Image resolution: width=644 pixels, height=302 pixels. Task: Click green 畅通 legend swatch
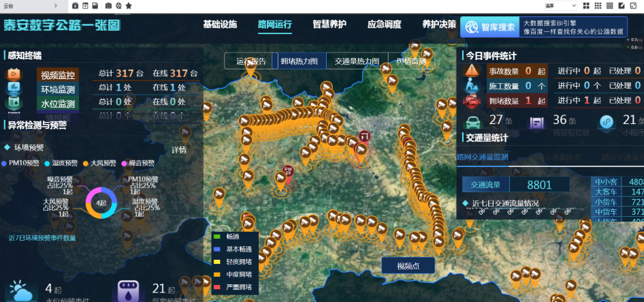coord(218,237)
